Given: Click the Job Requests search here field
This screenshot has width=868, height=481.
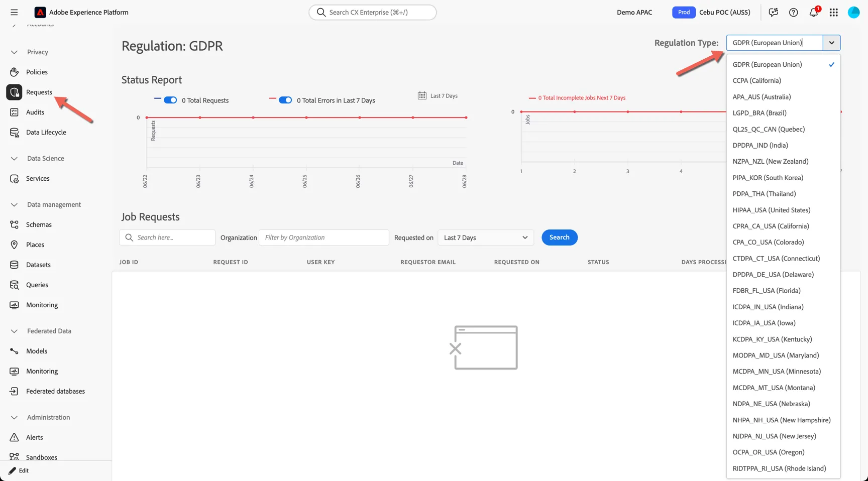Looking at the screenshot, I should coord(167,237).
